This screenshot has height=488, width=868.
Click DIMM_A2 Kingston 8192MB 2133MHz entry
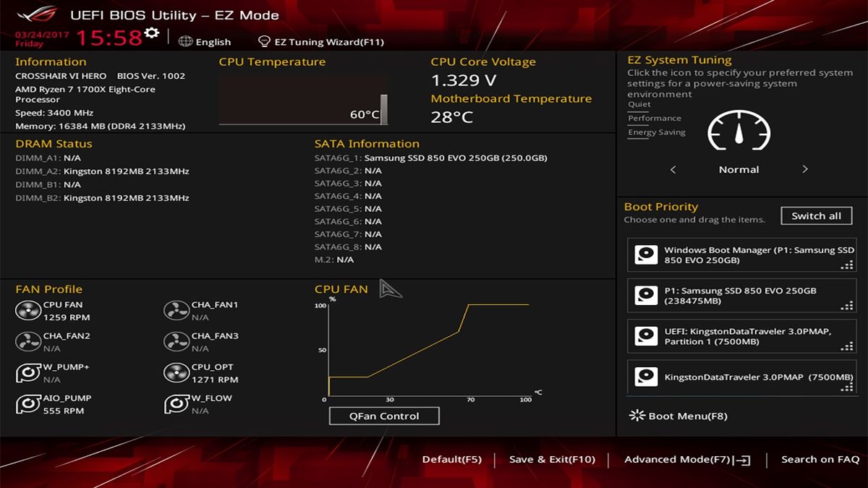102,171
